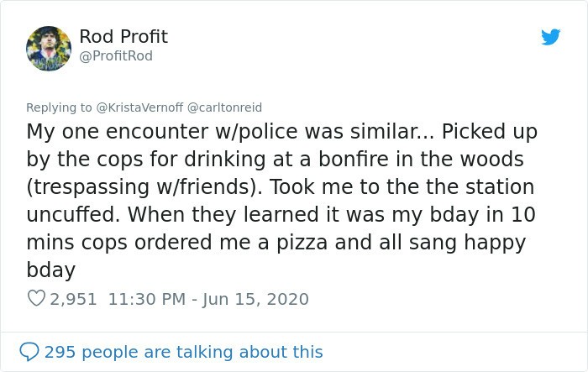Open Rod Profit's profile picture

coord(49,48)
